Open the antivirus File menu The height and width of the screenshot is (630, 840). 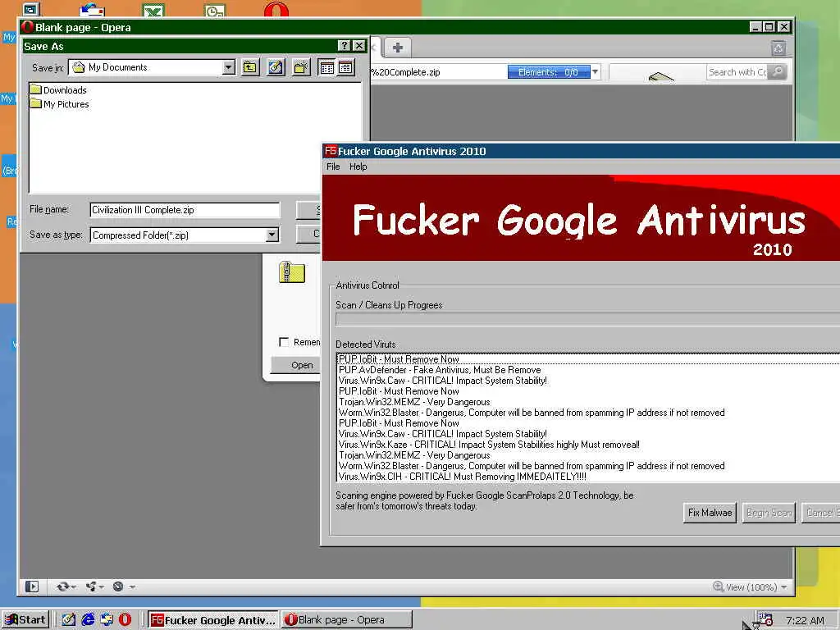(333, 167)
